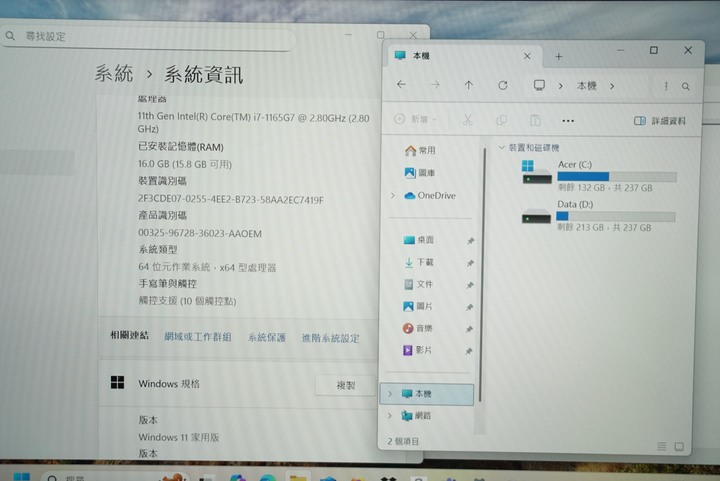Open 進階系統設定 link
Image resolution: width=720 pixels, height=481 pixels.
(x=331, y=338)
